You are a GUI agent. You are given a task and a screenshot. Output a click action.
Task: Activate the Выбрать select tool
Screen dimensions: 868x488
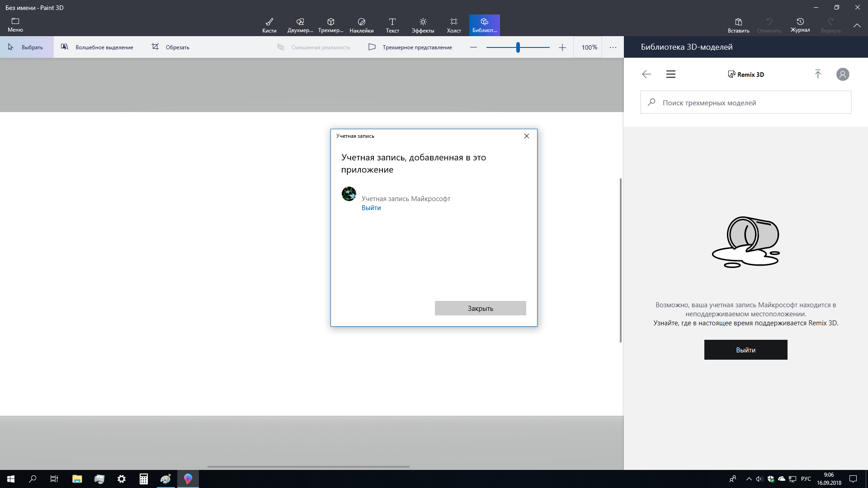click(27, 47)
